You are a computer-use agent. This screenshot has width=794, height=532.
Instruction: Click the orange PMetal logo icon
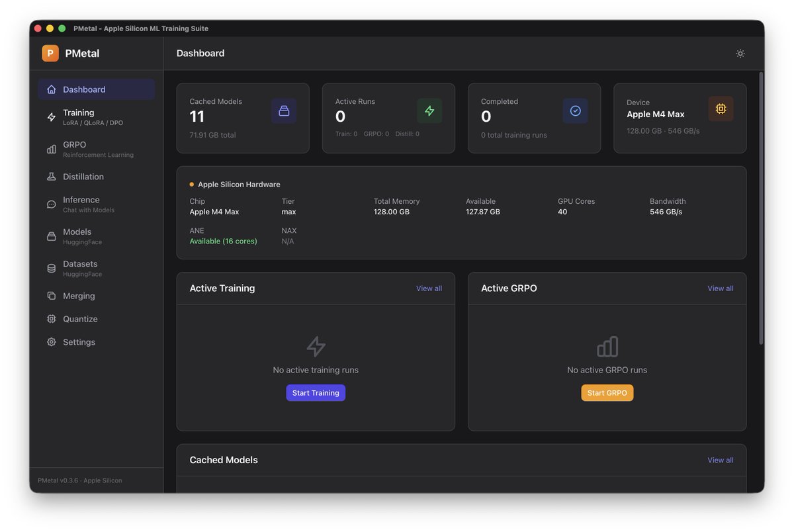(50, 53)
